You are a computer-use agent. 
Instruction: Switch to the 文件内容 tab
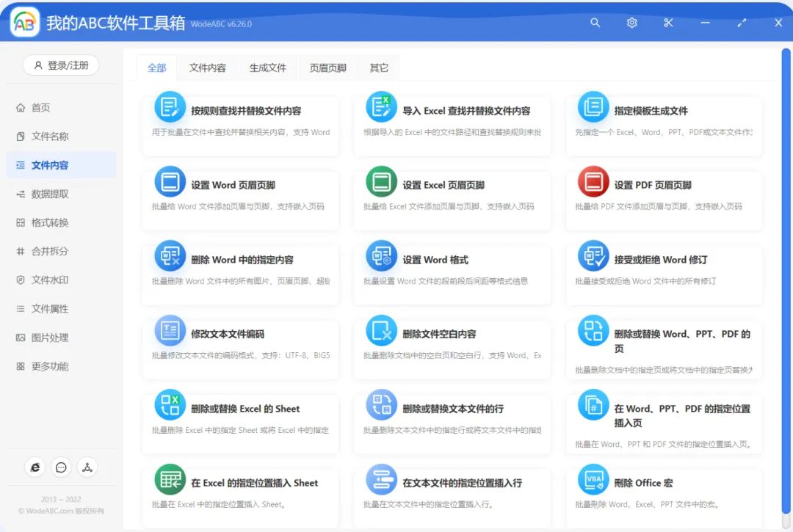click(x=207, y=68)
